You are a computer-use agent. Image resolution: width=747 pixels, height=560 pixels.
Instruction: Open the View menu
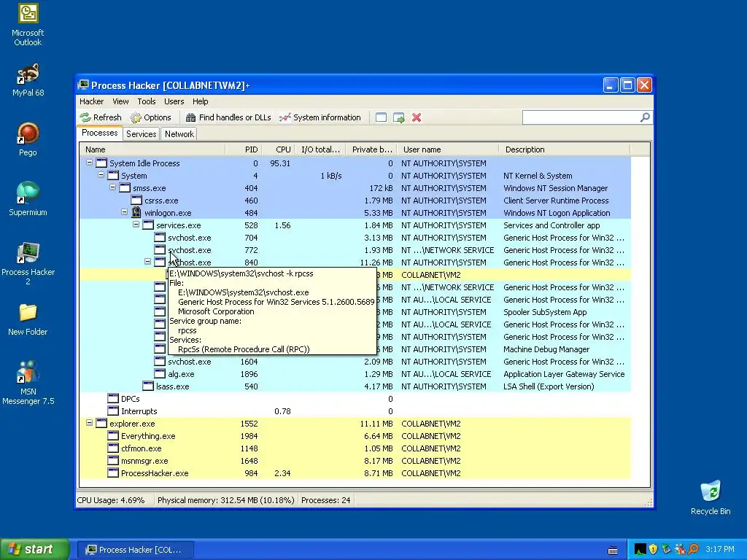[x=120, y=101]
